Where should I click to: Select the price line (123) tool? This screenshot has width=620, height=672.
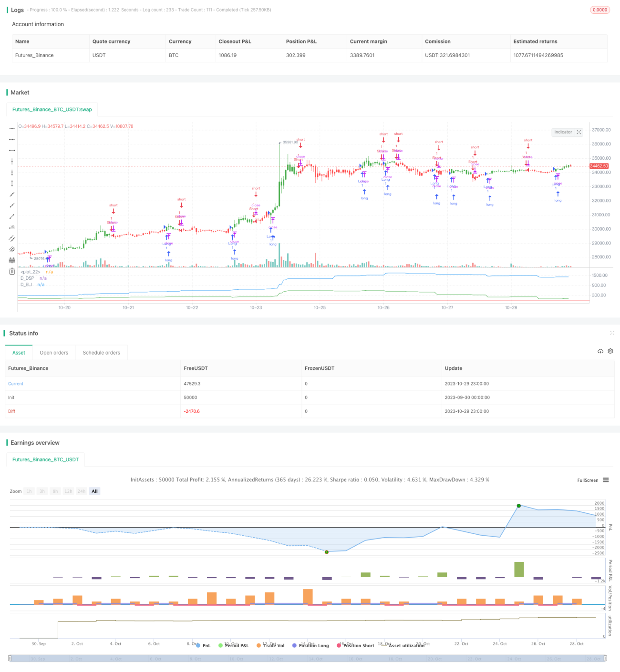point(12,227)
